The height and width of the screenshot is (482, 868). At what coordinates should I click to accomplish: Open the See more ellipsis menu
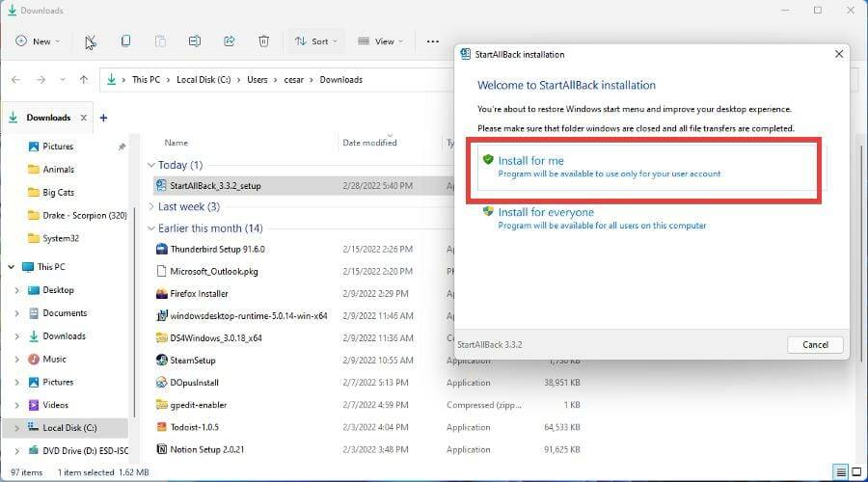coord(433,40)
